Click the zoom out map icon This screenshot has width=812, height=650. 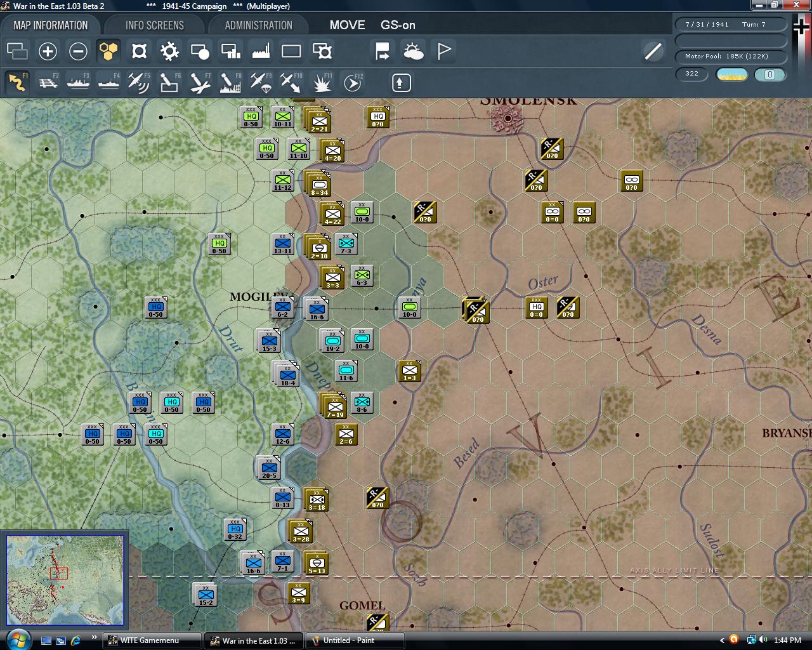tap(78, 51)
